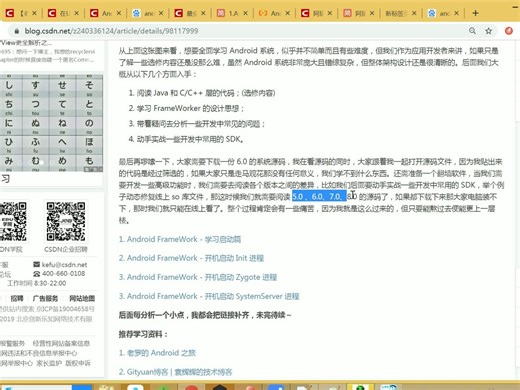Click the CSDN企业招聘 QR code
Screen dimensions: 520x390
point(66,221)
